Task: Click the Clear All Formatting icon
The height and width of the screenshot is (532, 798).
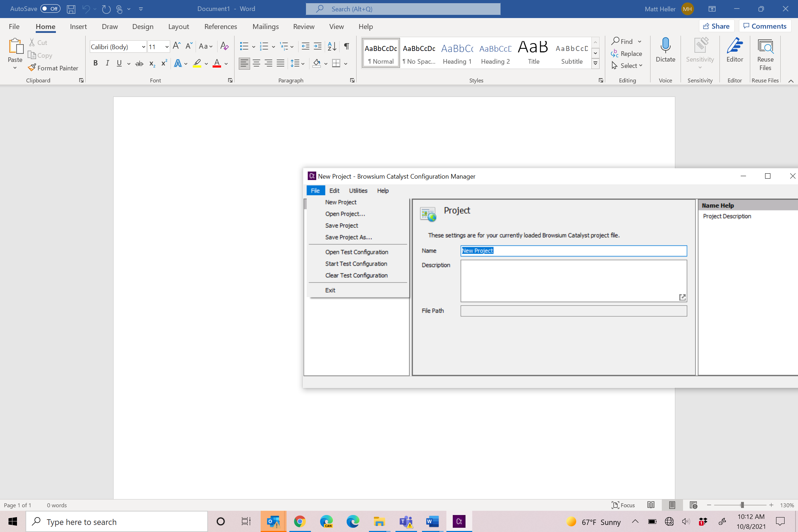Action: coord(224,46)
